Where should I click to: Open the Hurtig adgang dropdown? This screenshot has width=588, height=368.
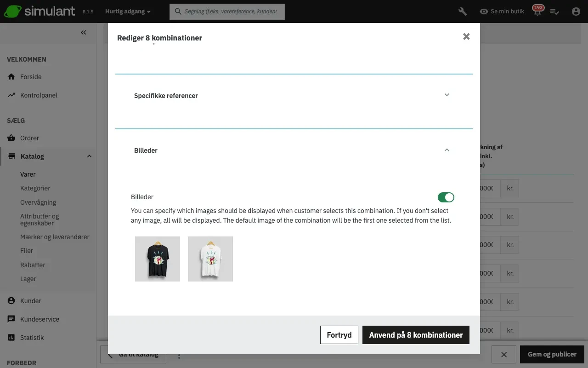(128, 11)
